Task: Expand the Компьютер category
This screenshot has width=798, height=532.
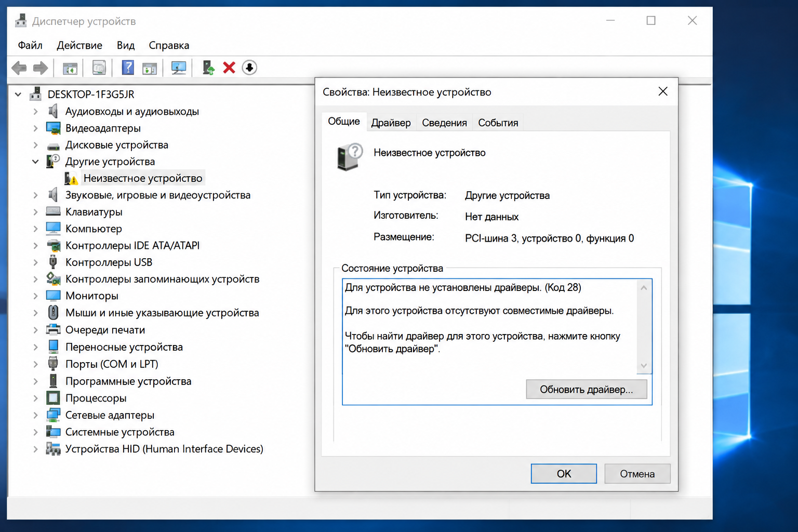Action: pos(35,229)
